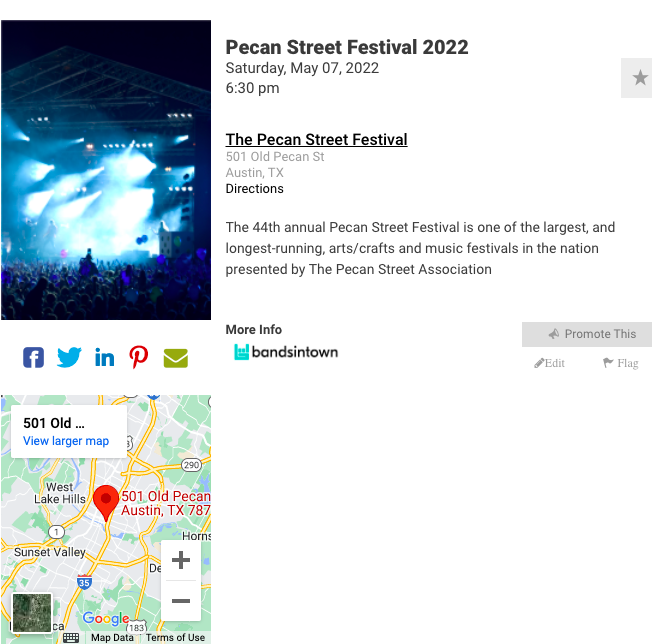
Task: Open the Bandsintown logo link
Action: [x=286, y=352]
